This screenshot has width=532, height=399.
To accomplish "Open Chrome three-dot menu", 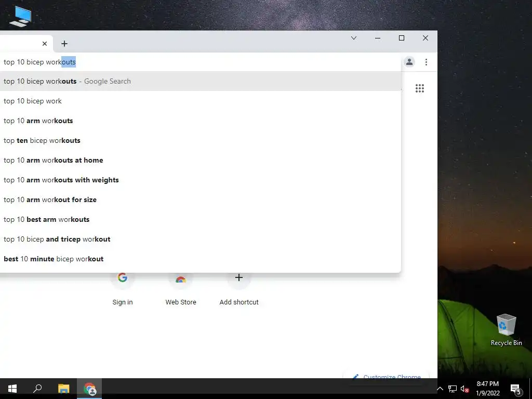I will pyautogui.click(x=426, y=62).
